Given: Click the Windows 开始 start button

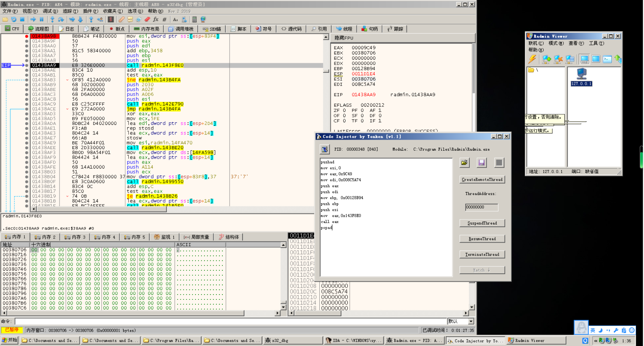Looking at the screenshot, I should click(x=9, y=340).
